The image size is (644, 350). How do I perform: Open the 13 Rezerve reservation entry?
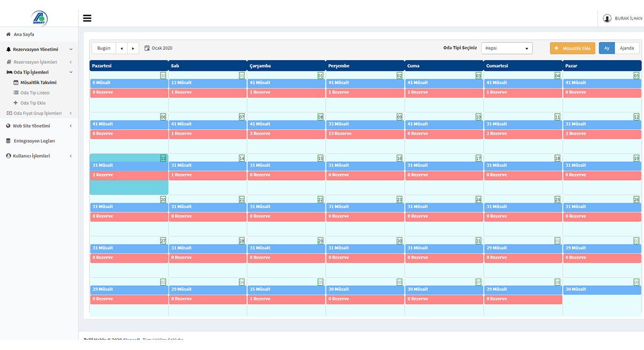coord(365,134)
